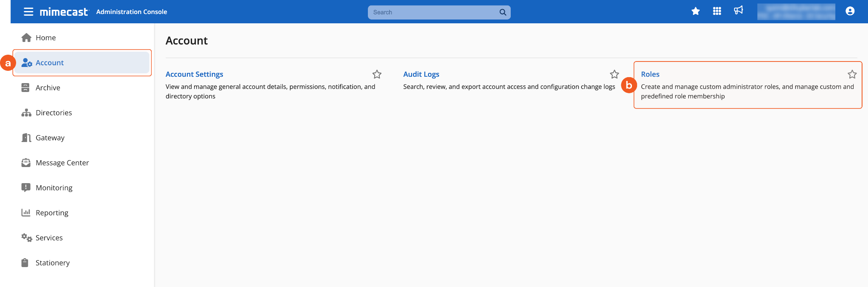Open the Archive menu item
Viewport: 868px width, 287px height.
pos(48,88)
